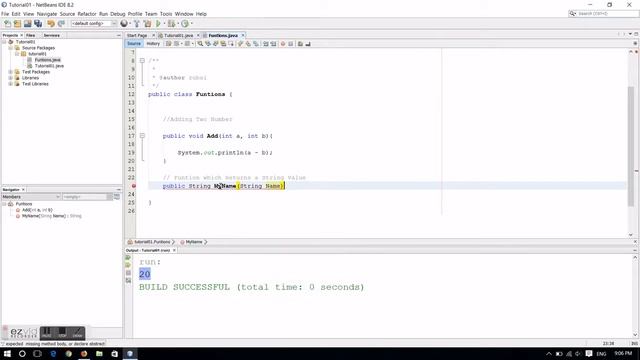640x360 pixels.
Task: Click the Stop Macro Recording icon
Action: click(291, 44)
